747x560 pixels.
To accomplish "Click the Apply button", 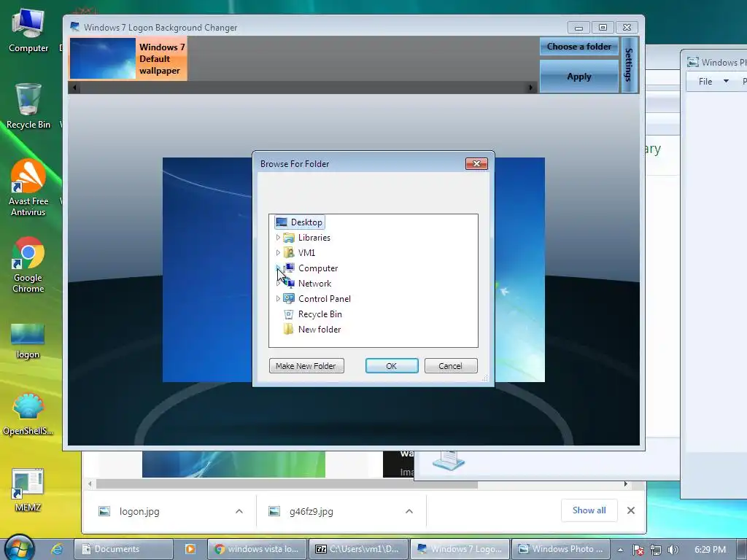I will pos(578,76).
